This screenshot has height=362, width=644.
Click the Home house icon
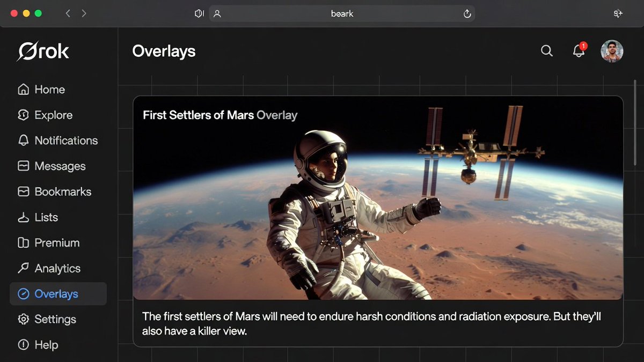(x=23, y=90)
